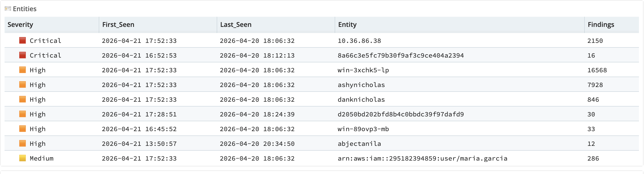The image size is (644, 174).
Task: Click the orange High icon for ashynicholas
Action: pyautogui.click(x=23, y=84)
